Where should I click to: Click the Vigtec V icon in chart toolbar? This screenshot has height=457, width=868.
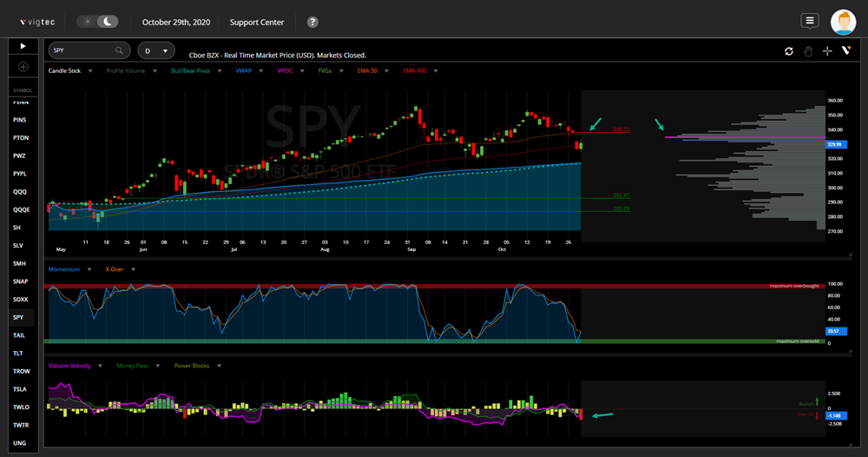click(x=845, y=51)
